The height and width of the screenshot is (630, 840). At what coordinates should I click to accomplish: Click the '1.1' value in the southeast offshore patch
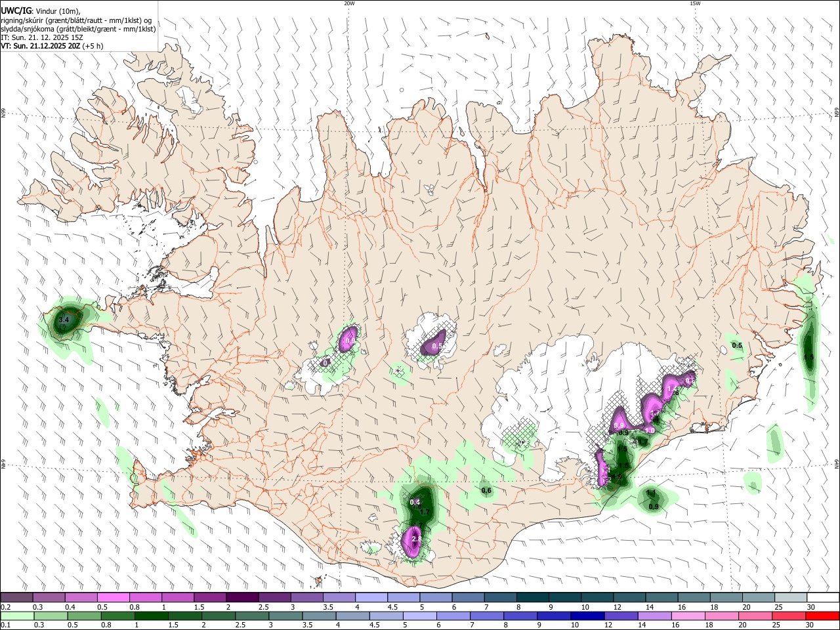click(x=651, y=493)
